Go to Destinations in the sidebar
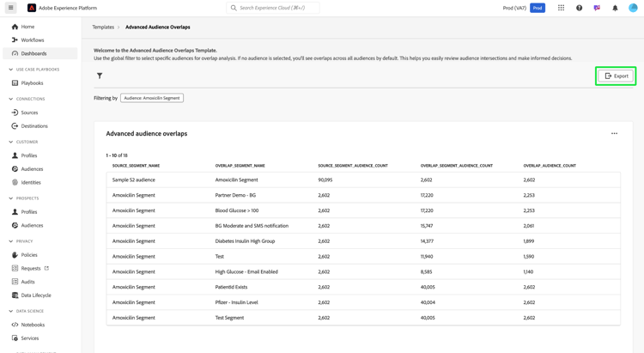This screenshot has height=353, width=644. (x=34, y=126)
